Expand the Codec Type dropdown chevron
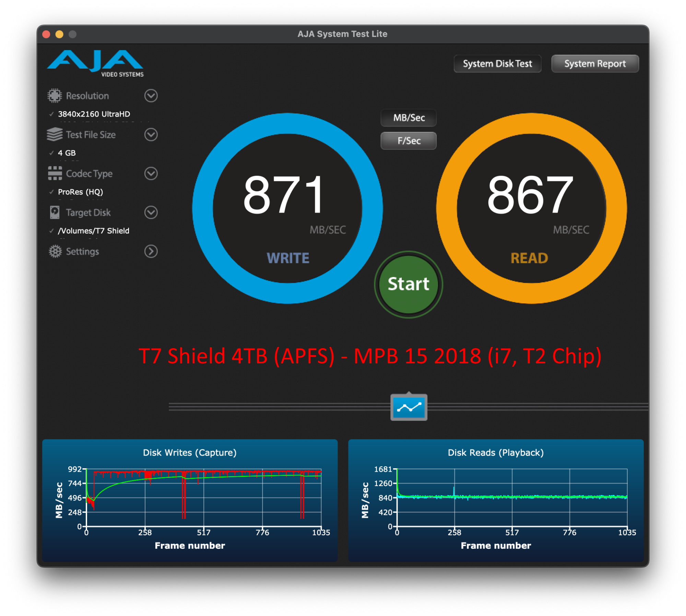 [x=151, y=173]
